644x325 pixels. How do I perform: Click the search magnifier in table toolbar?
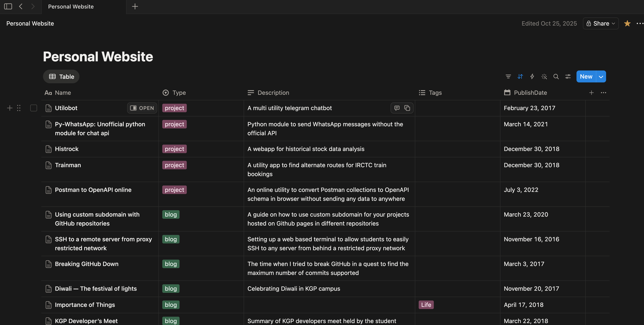point(556,76)
